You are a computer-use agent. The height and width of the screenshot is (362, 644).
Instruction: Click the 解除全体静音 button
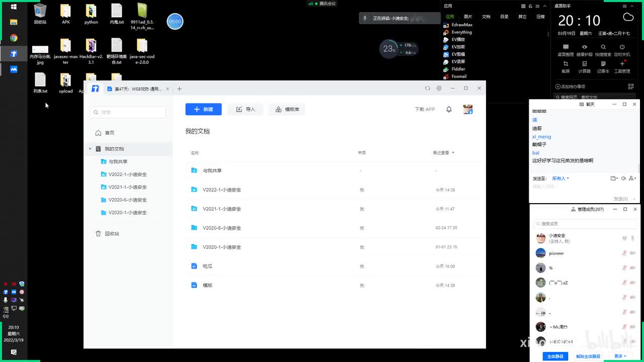588,356
